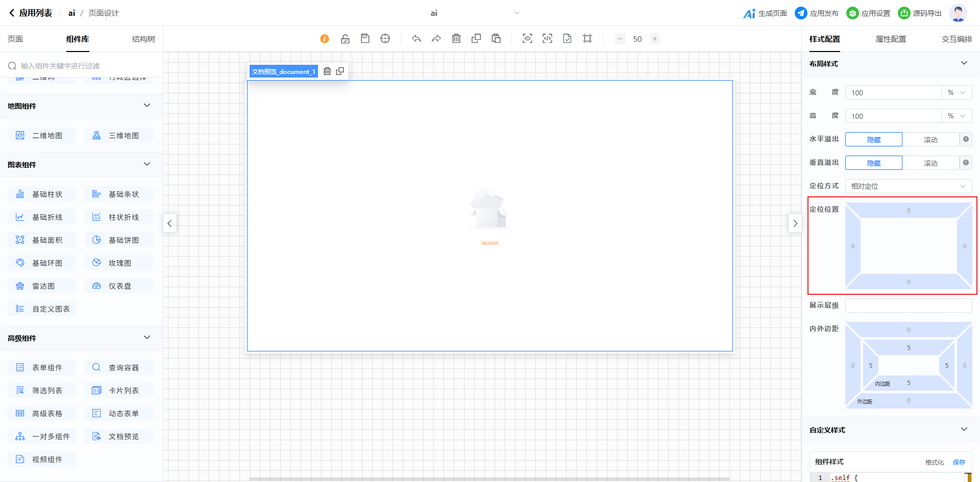Set vertical overflow to 隐藏
This screenshot has width=980, height=482.
pos(873,163)
